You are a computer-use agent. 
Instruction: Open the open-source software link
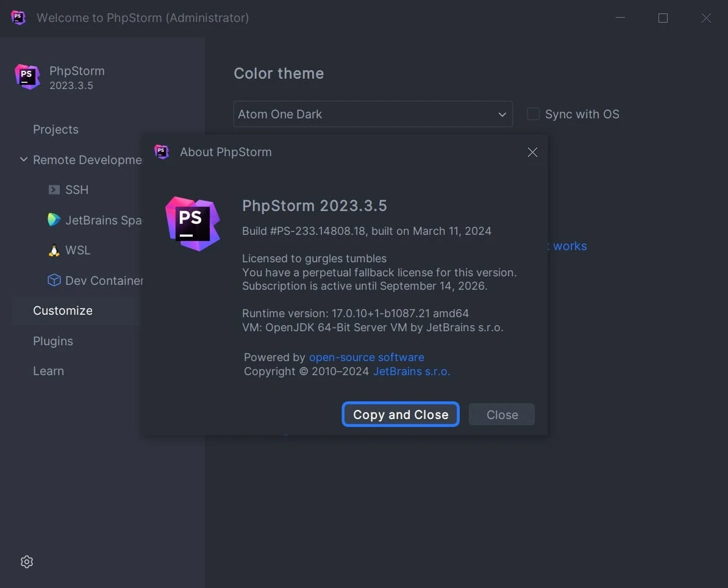[x=366, y=357]
